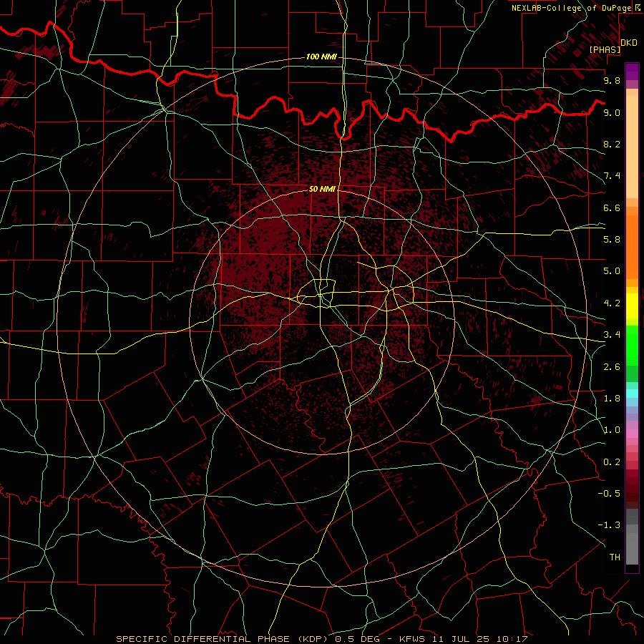The width and height of the screenshot is (644, 644).
Task: Click the 7.4 scale value
Action: (612, 176)
